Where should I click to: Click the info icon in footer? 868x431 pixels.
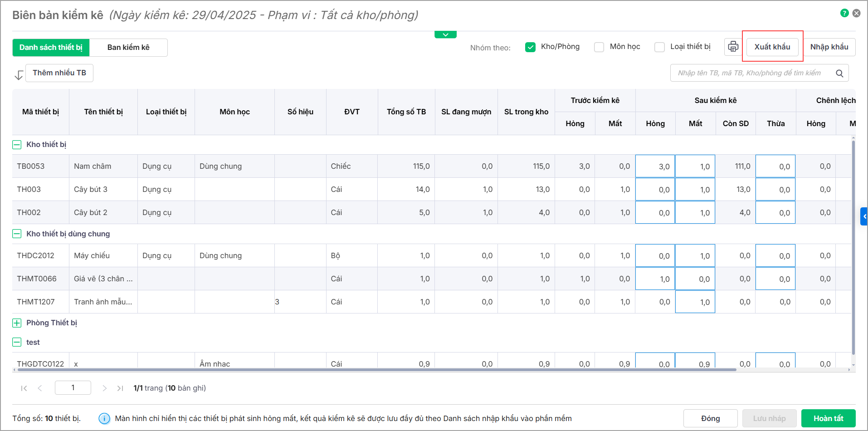(x=104, y=418)
